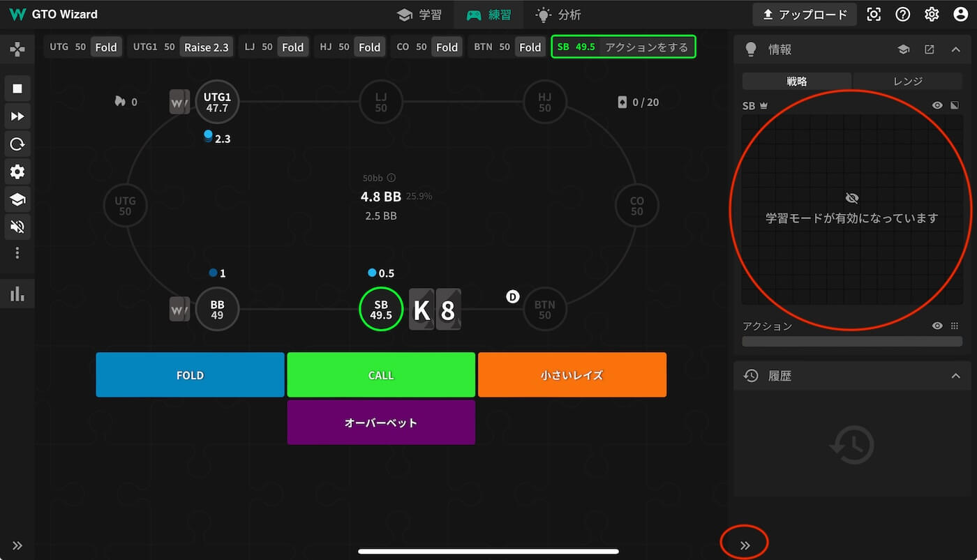Select the レンジ tab in info panel

click(907, 82)
